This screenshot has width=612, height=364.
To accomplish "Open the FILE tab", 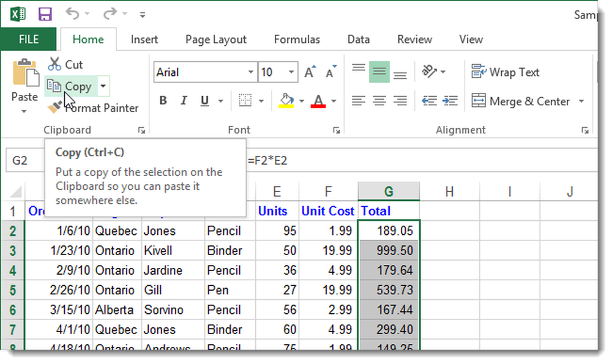I will click(x=29, y=39).
